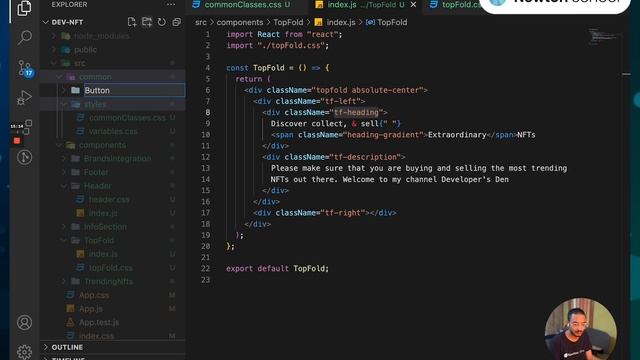Click TopFold folder in the breadcrumb

288,22
